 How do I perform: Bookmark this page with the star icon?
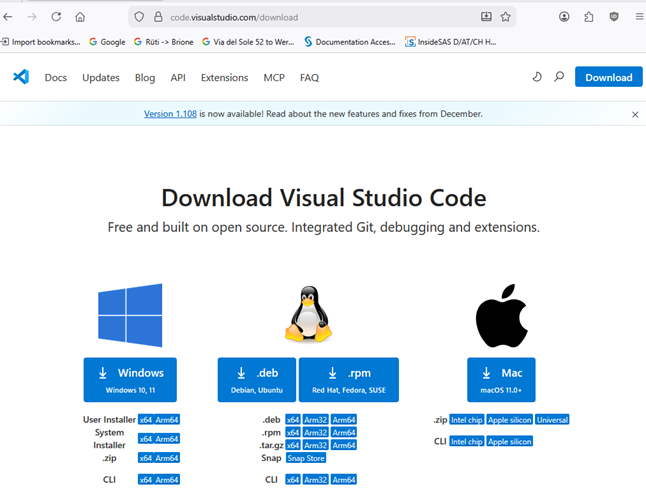tap(506, 17)
